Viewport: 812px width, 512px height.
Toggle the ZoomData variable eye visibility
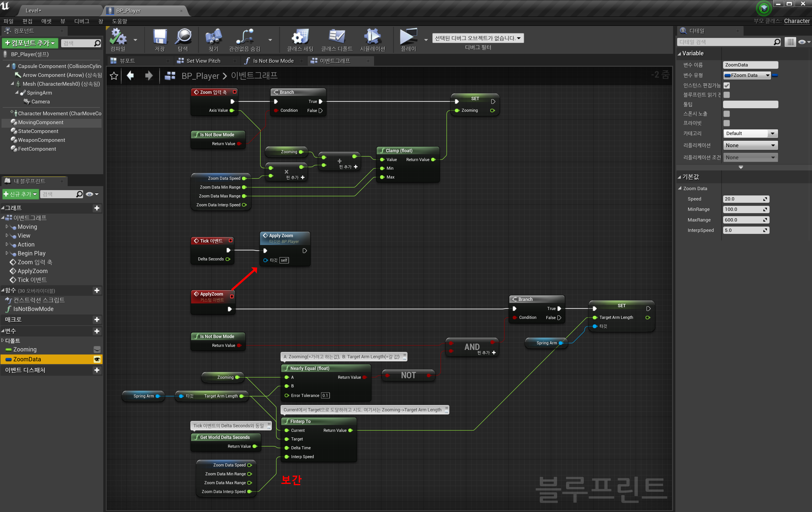[97, 359]
